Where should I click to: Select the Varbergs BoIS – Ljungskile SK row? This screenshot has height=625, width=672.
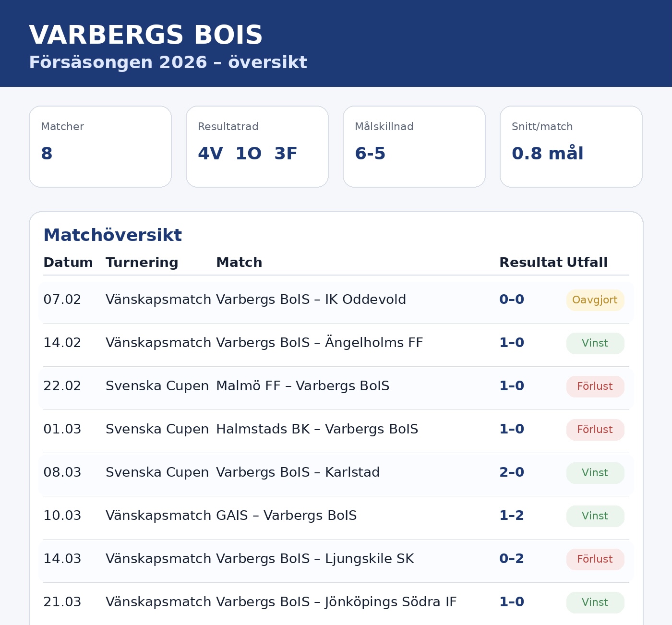315,559
